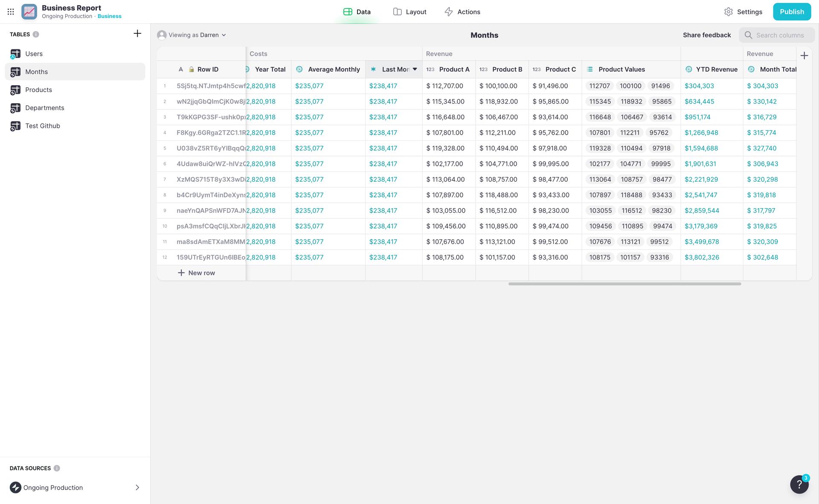This screenshot has width=819, height=504.
Task: Open the Users table icon in sidebar
Action: (x=16, y=54)
